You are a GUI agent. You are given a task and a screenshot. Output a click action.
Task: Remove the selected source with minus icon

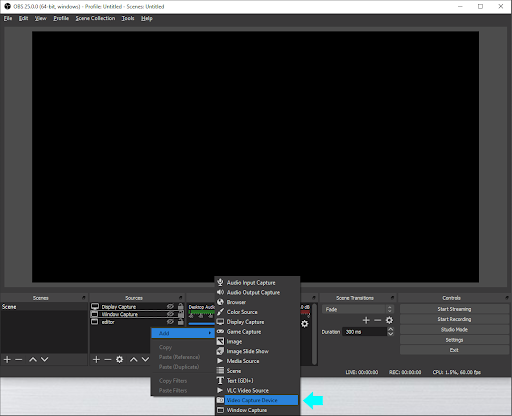108,359
